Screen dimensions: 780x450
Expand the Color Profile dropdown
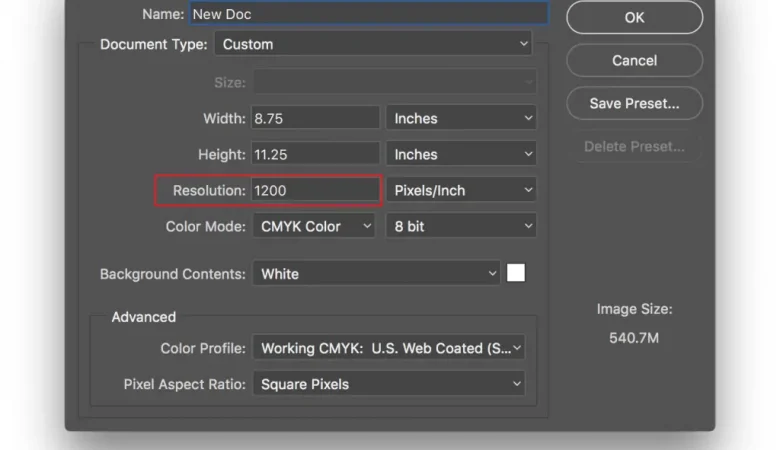click(x=388, y=348)
